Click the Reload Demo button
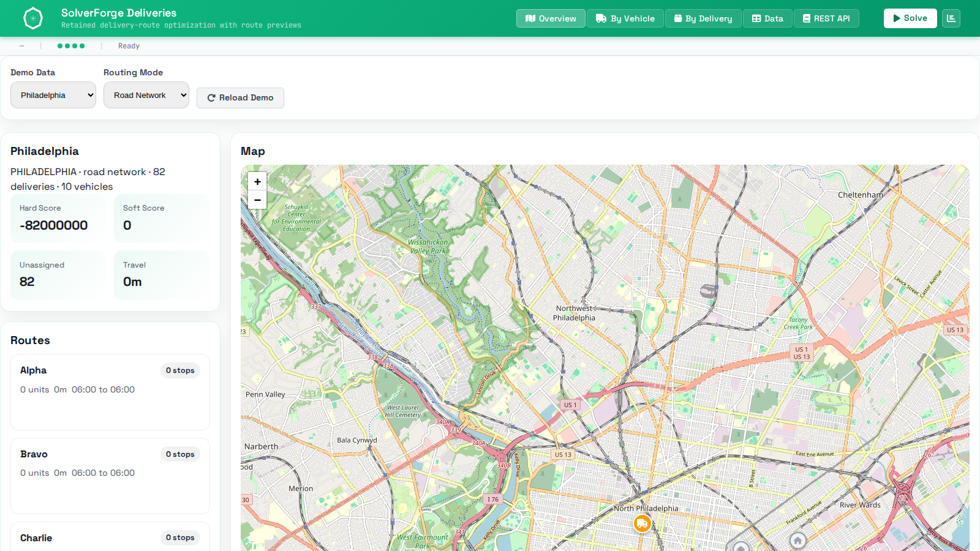 click(x=240, y=98)
